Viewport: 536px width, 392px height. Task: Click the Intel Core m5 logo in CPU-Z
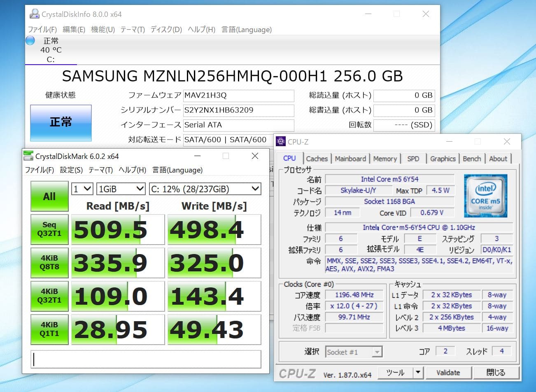pyautogui.click(x=485, y=196)
